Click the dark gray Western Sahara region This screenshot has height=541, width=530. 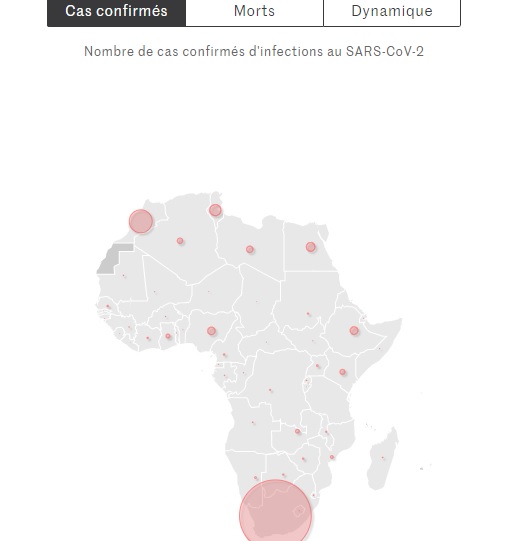113,259
